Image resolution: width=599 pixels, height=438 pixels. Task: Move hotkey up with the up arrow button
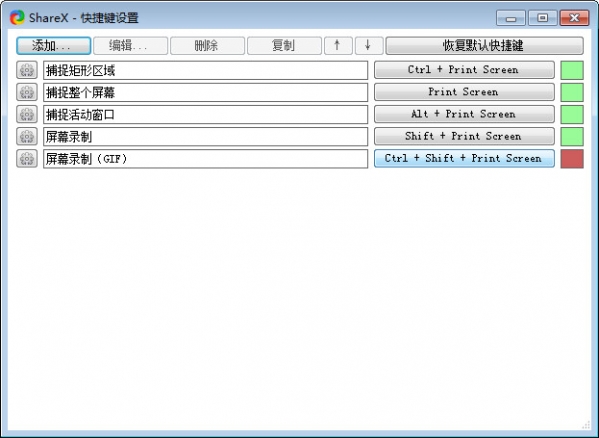[338, 46]
